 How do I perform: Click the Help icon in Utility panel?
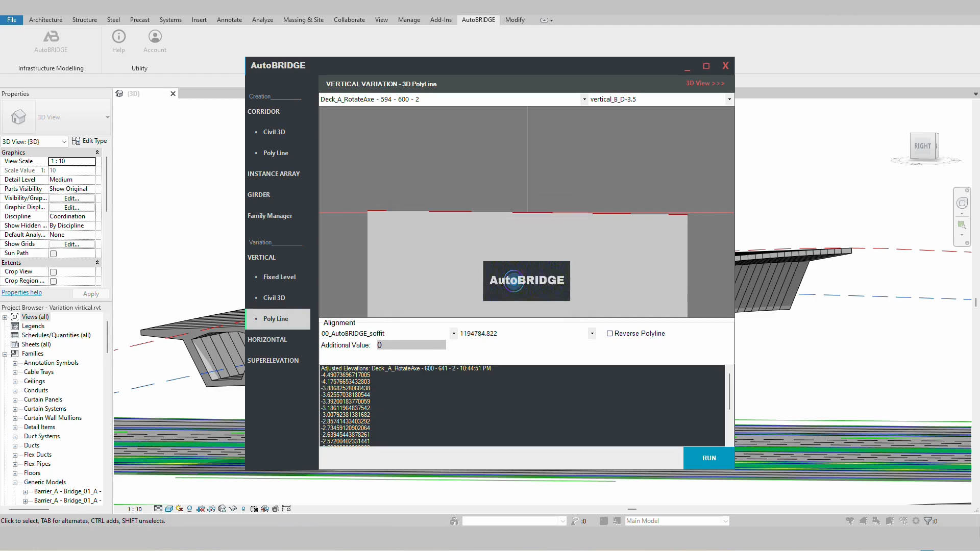tap(118, 41)
